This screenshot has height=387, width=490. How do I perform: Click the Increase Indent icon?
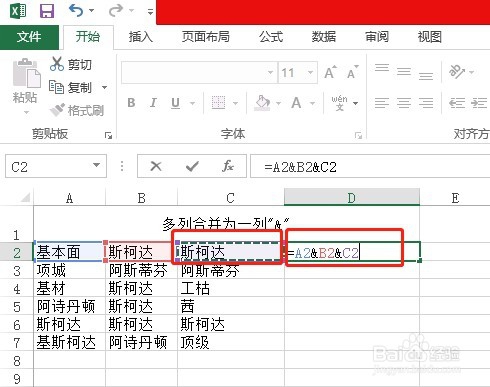coord(479,103)
